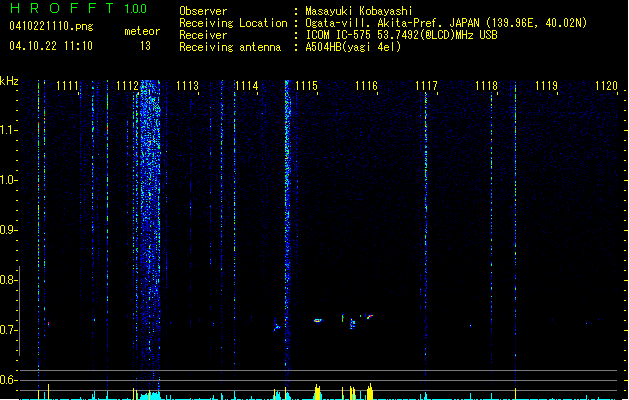Click the 0.7 frequency axis label

click(7, 330)
